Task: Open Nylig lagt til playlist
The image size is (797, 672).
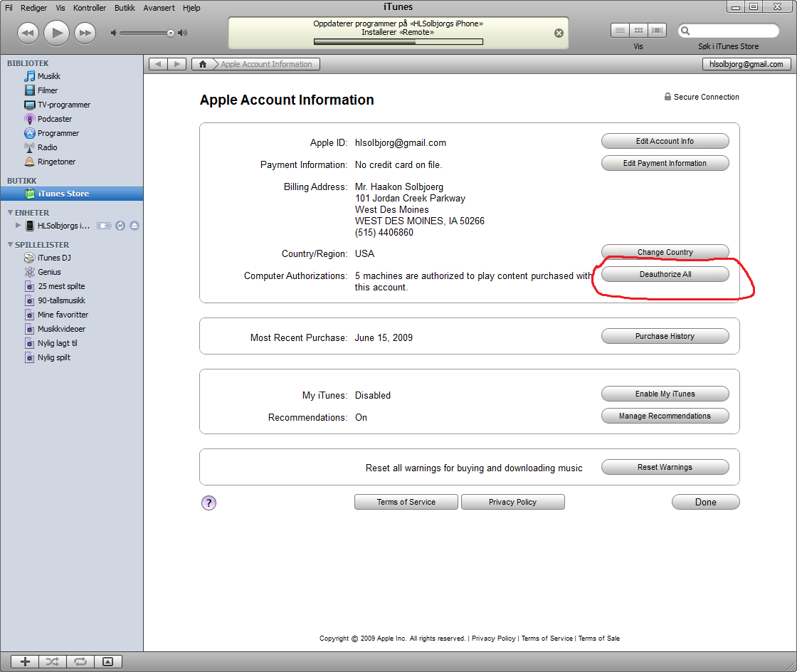Action: 57,343
